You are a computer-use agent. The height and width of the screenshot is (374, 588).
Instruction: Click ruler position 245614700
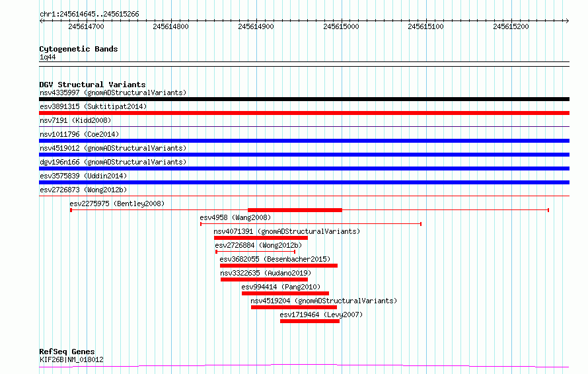[87, 26]
